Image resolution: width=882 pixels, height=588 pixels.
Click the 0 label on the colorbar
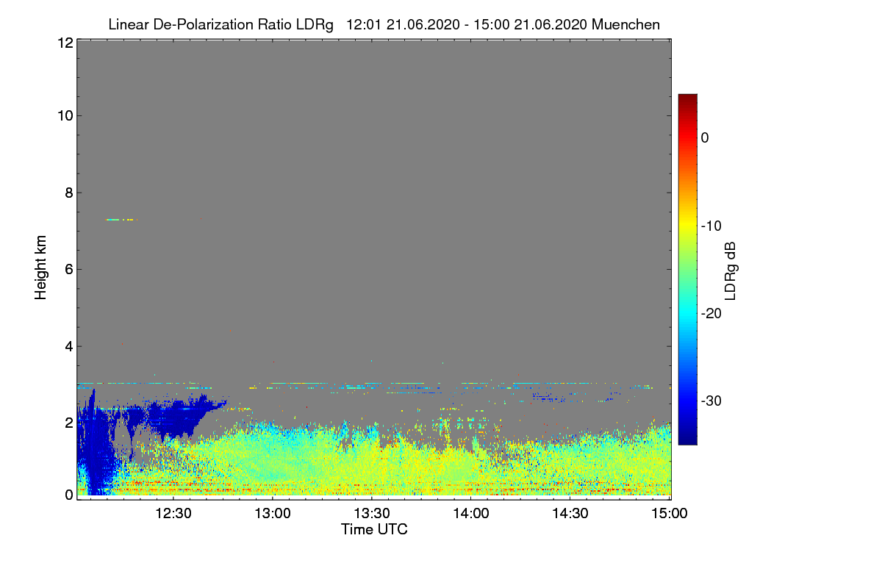click(706, 137)
